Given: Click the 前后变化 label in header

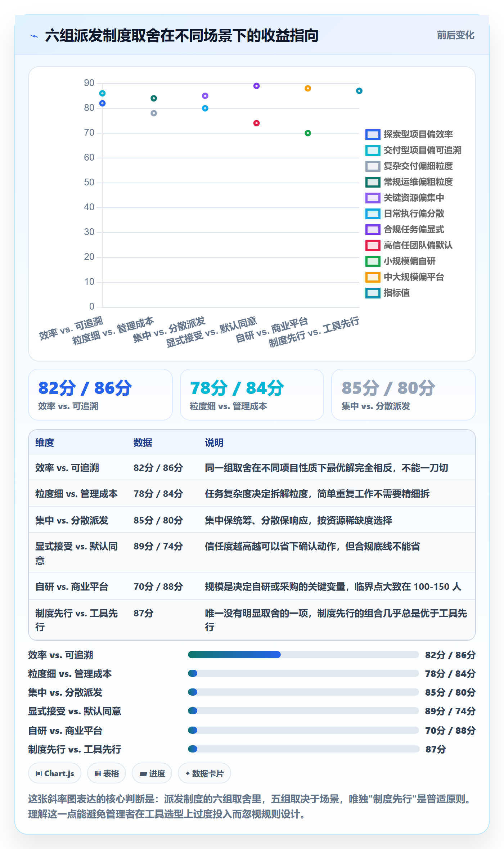Looking at the screenshot, I should [x=455, y=35].
